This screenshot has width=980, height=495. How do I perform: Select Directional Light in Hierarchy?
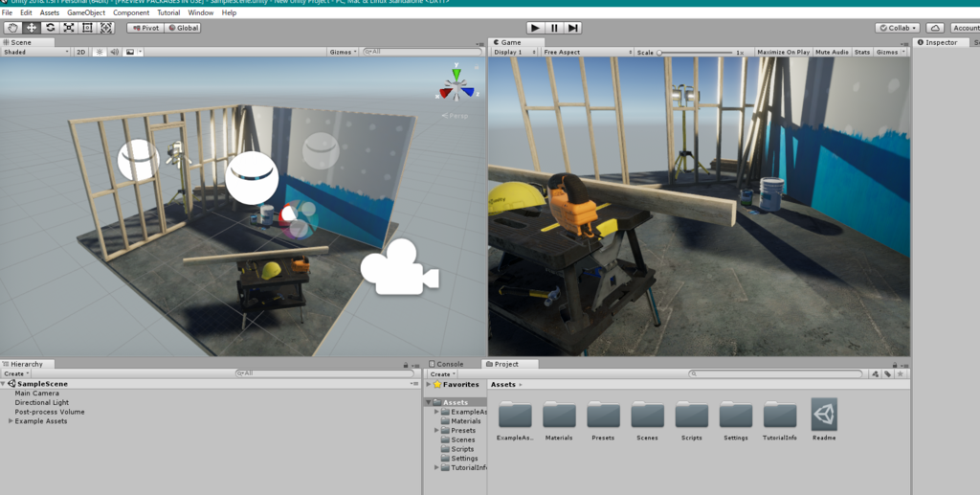[x=42, y=402]
